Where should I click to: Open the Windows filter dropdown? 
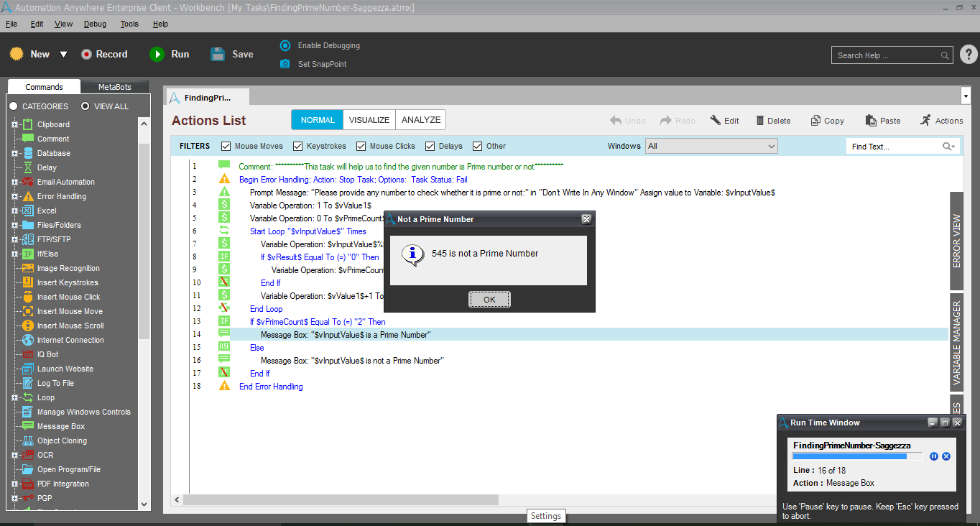pos(711,146)
